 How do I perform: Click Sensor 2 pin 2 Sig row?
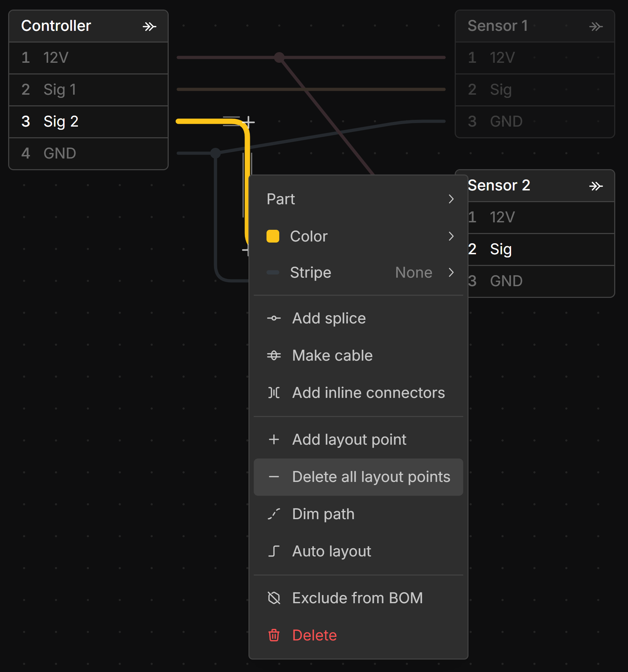(x=541, y=249)
